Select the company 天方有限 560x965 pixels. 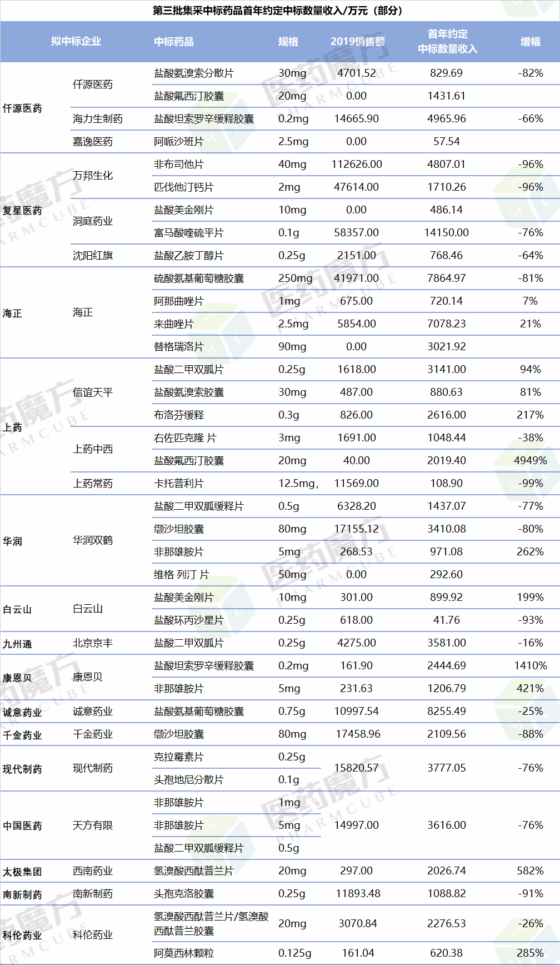[x=93, y=825]
